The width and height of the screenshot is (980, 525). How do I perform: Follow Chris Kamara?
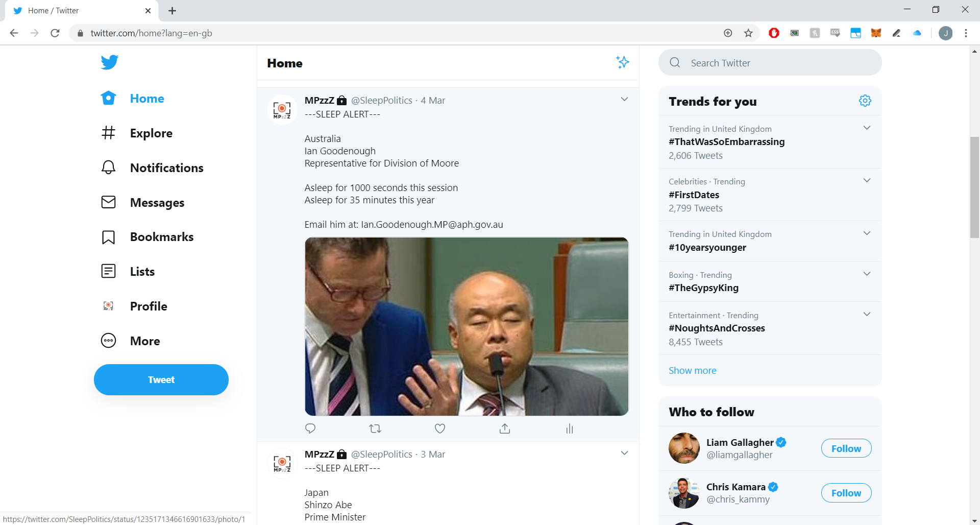click(846, 493)
